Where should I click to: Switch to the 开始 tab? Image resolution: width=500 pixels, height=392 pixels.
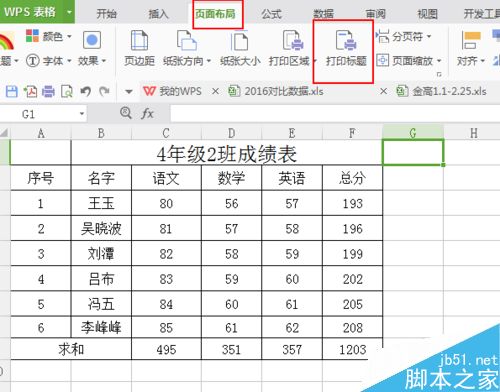106,14
